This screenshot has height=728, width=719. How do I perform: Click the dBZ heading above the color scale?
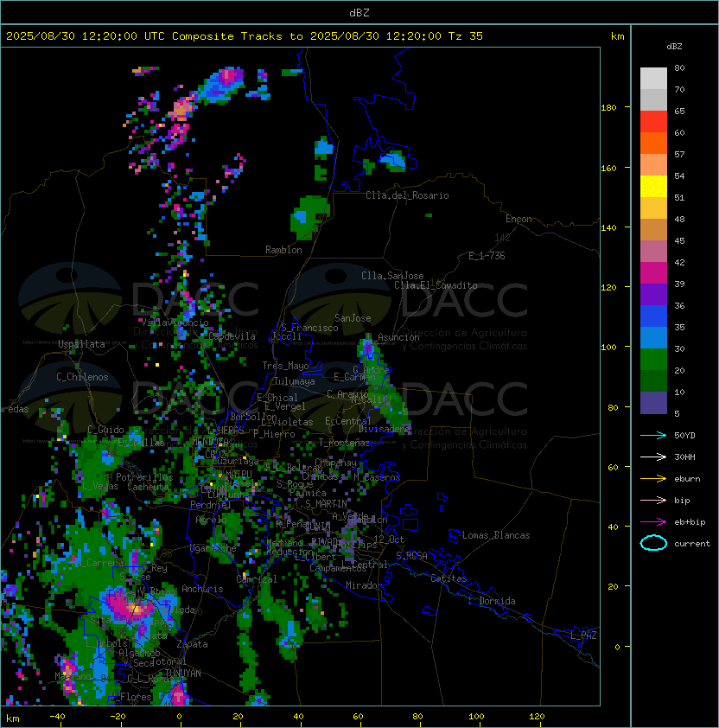tap(674, 47)
